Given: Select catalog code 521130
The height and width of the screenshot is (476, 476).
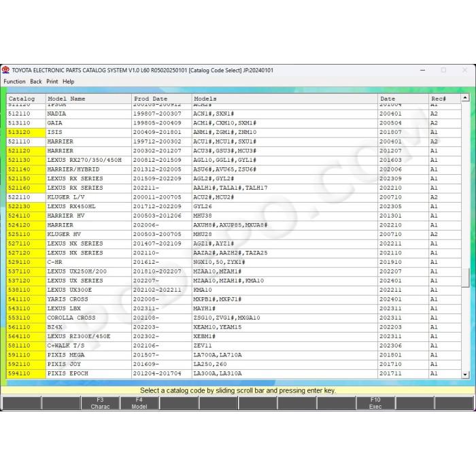Looking at the screenshot, I should pos(19,160).
